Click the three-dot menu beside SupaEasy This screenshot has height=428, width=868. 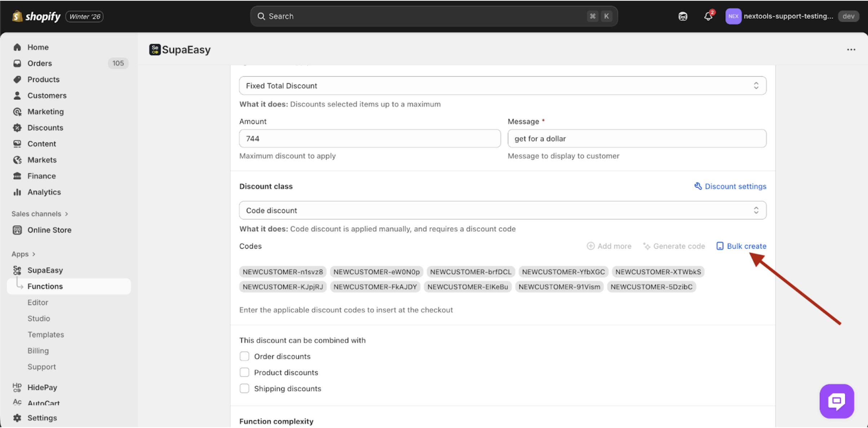tap(851, 50)
